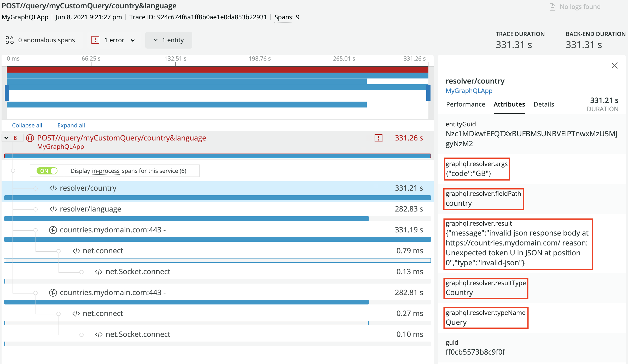Click the error indicator on root span row
628x364 pixels.
point(378,138)
